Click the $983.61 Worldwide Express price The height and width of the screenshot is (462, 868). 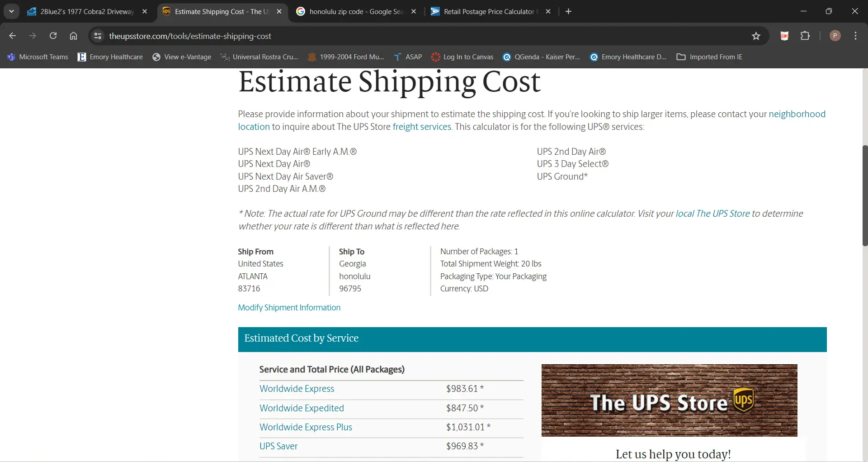coord(465,389)
